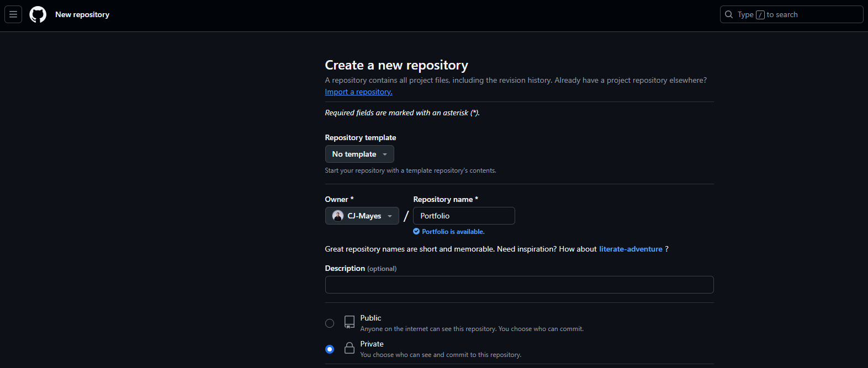Select the Private visibility radio button
The width and height of the screenshot is (868, 368).
pos(330,349)
